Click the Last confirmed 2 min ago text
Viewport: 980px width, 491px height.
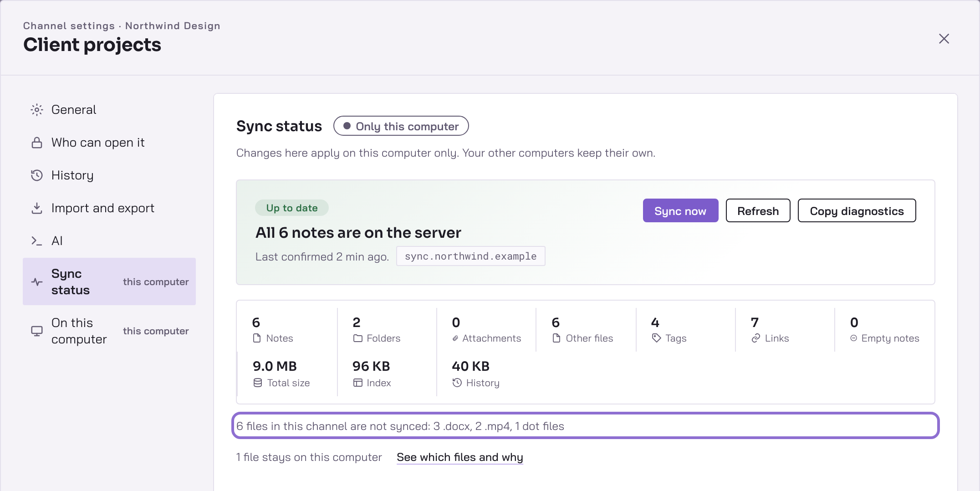coord(322,257)
